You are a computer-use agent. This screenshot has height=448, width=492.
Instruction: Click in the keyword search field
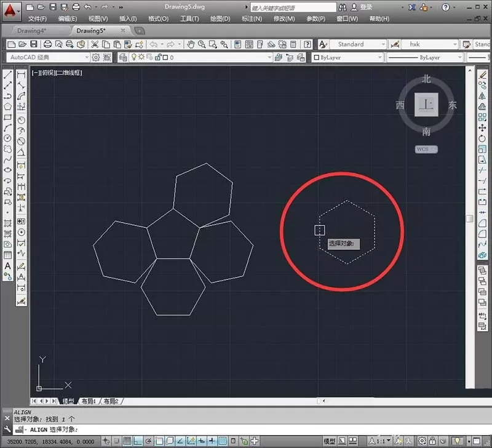coord(293,7)
